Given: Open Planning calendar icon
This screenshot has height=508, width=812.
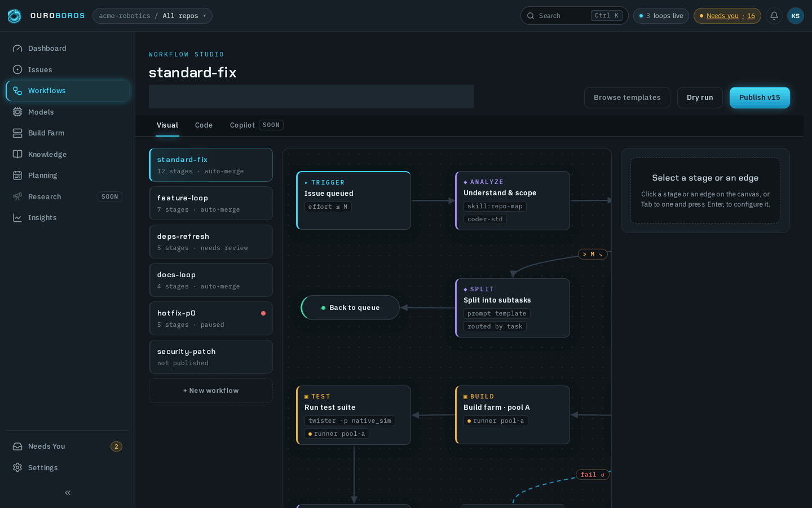Looking at the screenshot, I should (x=17, y=176).
